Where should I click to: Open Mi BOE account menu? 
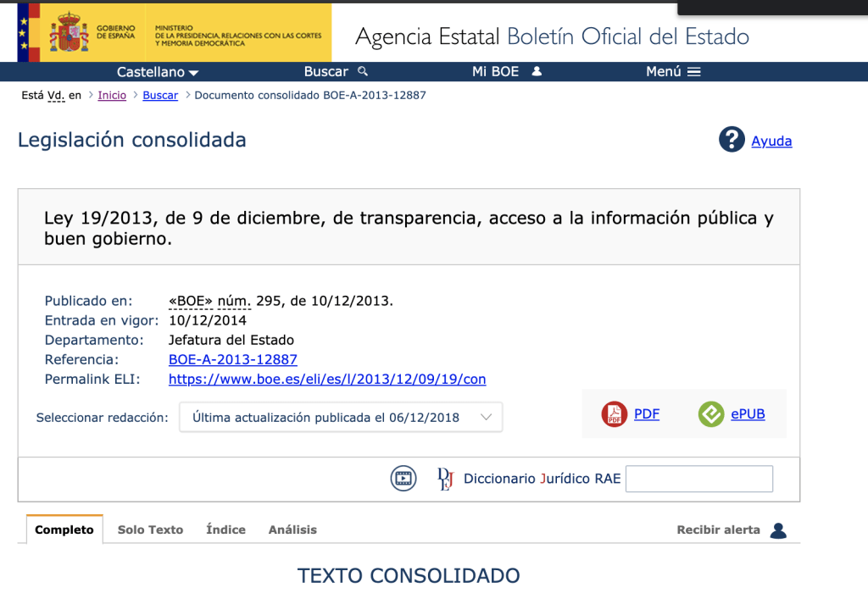click(506, 72)
